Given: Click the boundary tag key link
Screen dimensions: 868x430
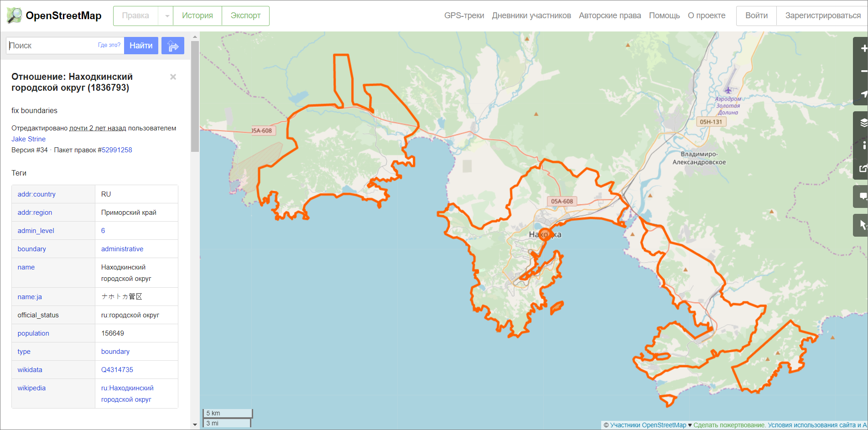Looking at the screenshot, I should coord(31,249).
